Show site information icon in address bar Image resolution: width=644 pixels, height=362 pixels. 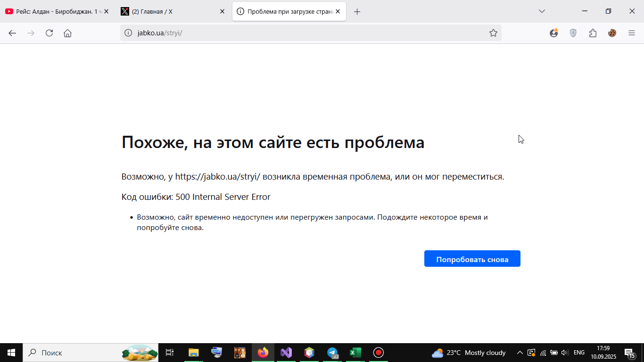pyautogui.click(x=128, y=33)
